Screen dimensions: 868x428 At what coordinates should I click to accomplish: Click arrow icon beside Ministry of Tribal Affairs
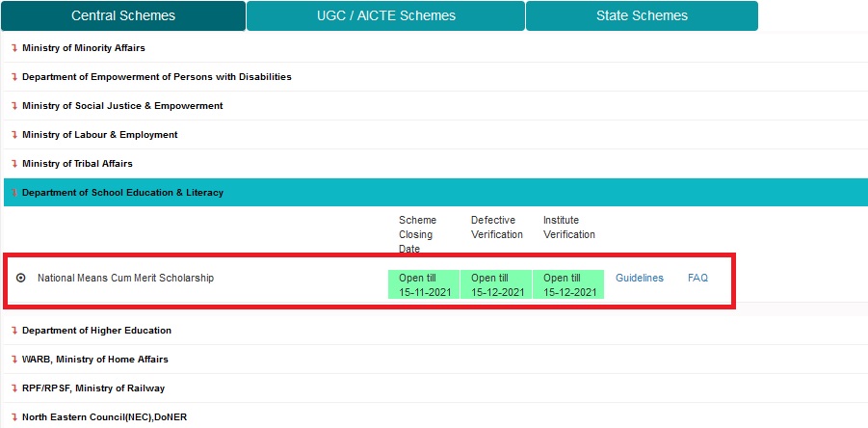tap(15, 164)
